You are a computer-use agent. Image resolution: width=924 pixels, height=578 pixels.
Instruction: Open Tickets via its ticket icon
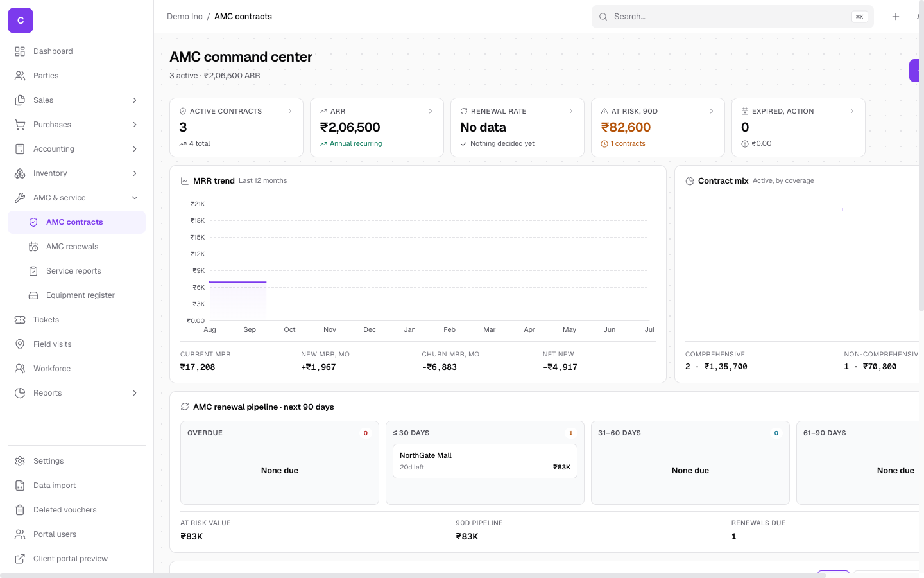coord(20,320)
